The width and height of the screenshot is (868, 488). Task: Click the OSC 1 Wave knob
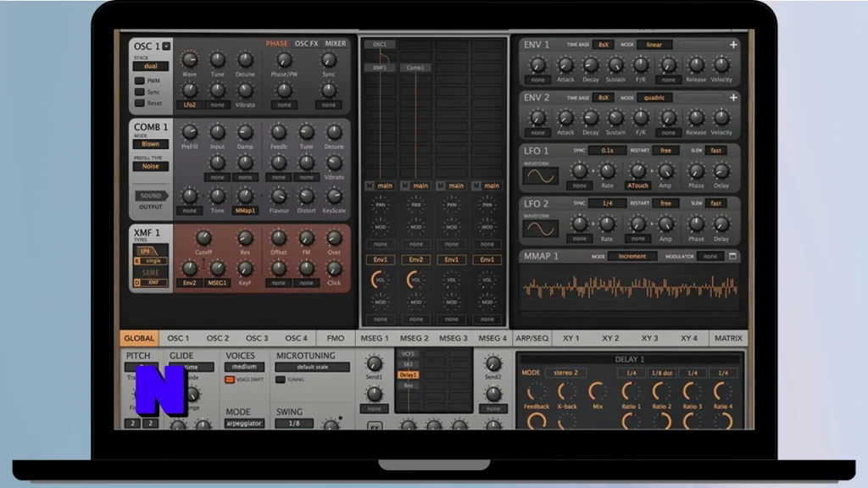pyautogui.click(x=189, y=60)
